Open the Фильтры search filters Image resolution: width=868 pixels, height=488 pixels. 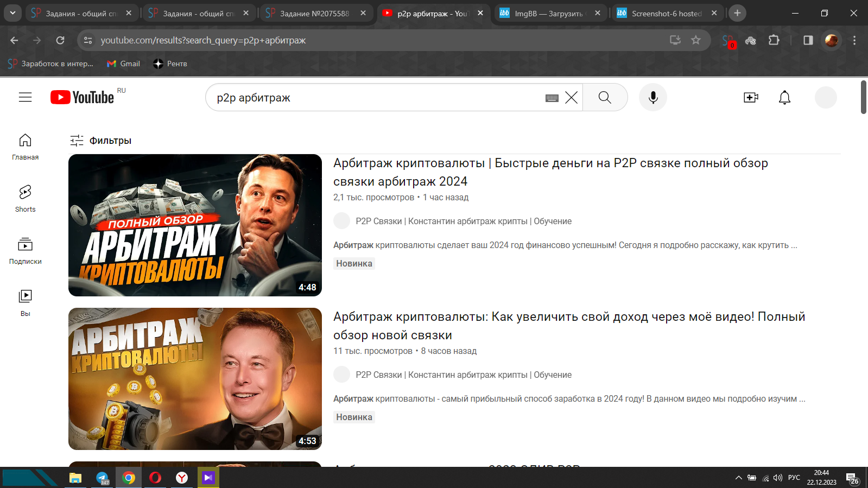tap(101, 141)
